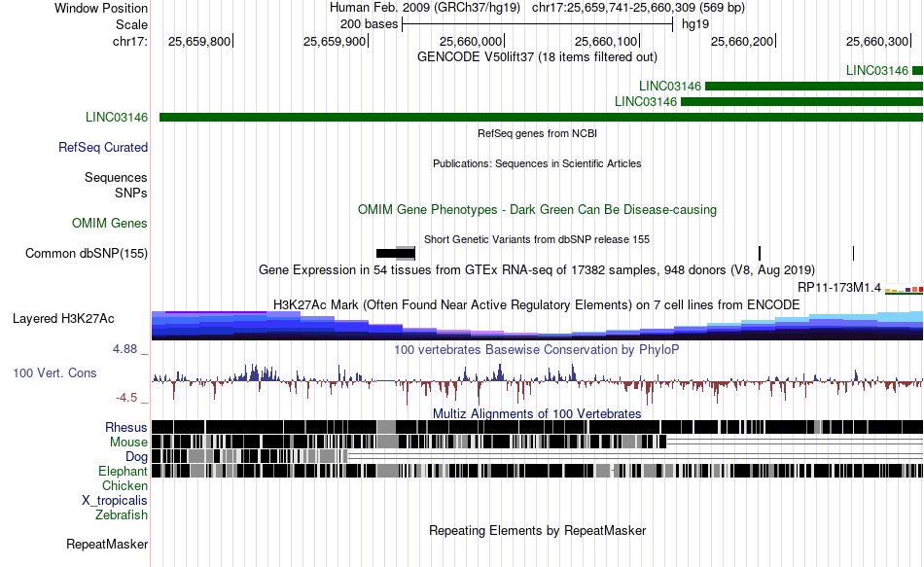Click 'Publications: Sequences in Scientific Articles' title
Screen dimensions: 924x567
tap(538, 163)
